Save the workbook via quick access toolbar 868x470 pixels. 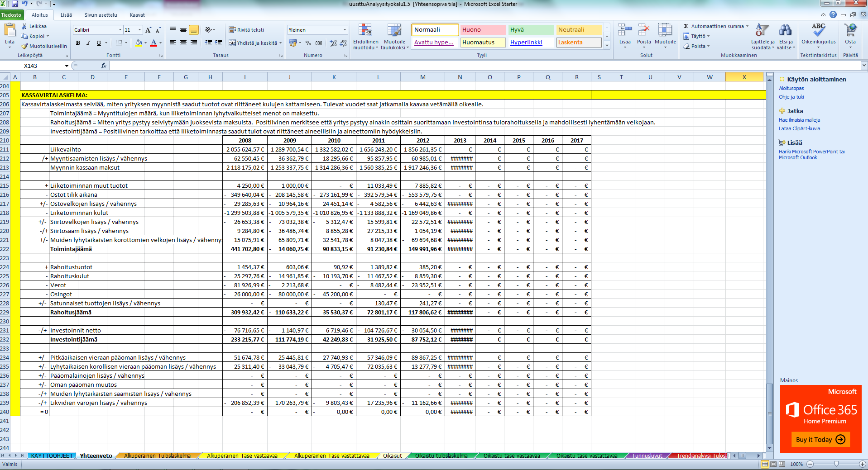coord(15,4)
